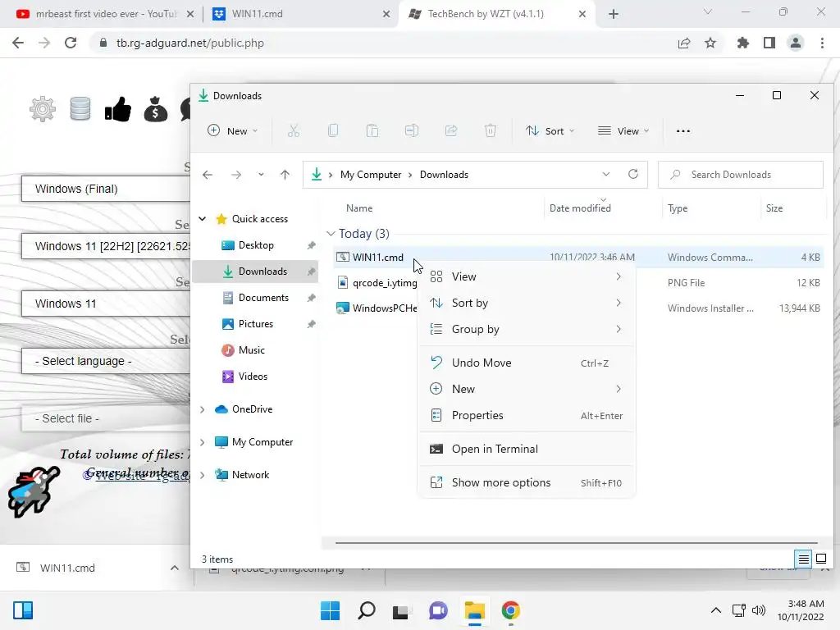This screenshot has height=630, width=840.
Task: Select Desktop in Quick access
Action: (x=256, y=244)
